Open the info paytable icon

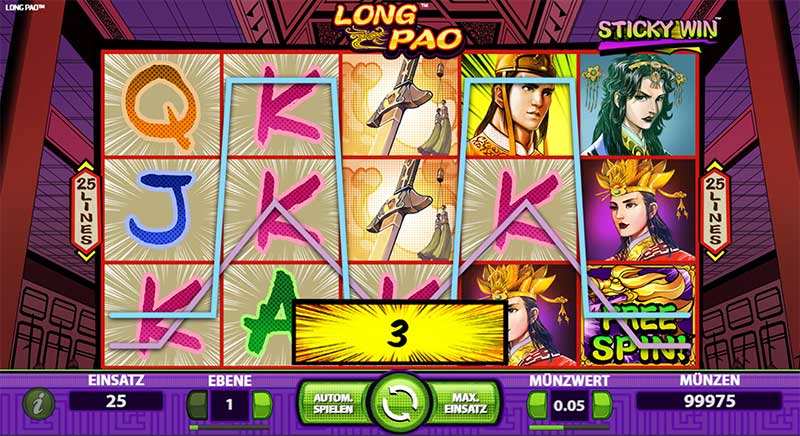(x=38, y=404)
